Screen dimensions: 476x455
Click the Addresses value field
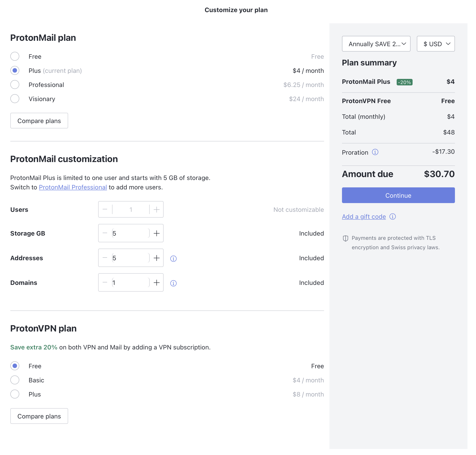(131, 258)
